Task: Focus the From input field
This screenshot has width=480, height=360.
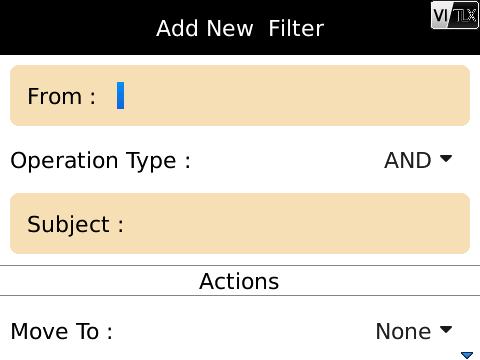Action: [240, 96]
